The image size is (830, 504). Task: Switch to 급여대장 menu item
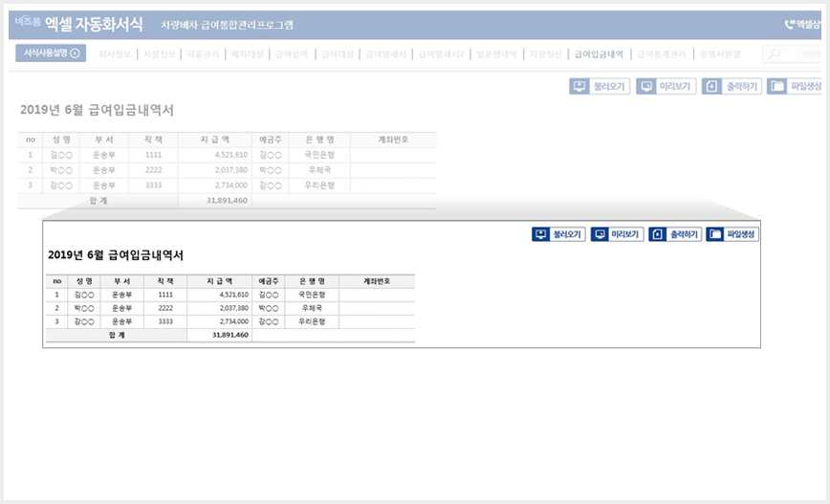[x=338, y=54]
